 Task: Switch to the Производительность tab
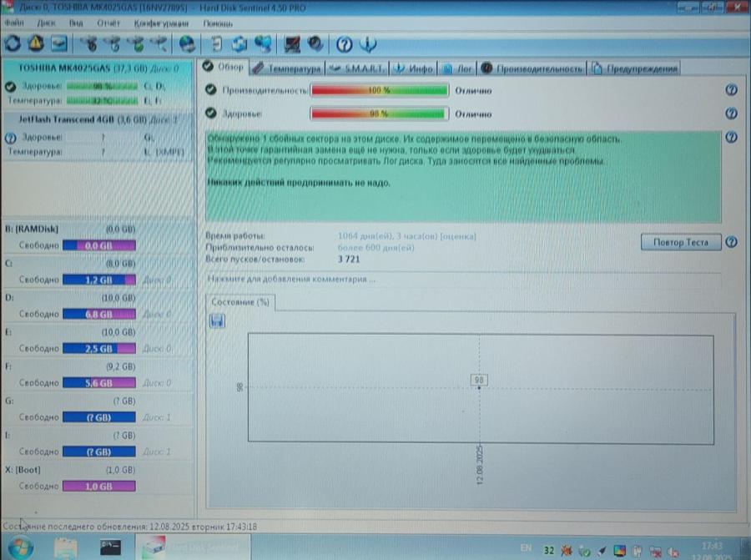(532, 68)
